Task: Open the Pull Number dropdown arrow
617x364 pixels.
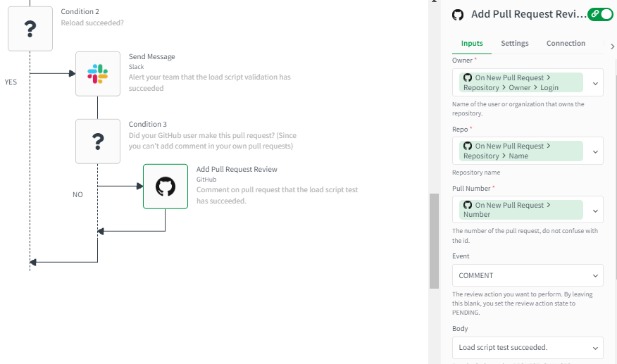Action: click(x=595, y=210)
